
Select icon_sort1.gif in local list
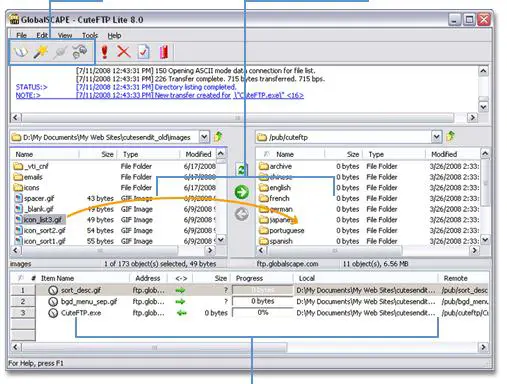coord(40,241)
